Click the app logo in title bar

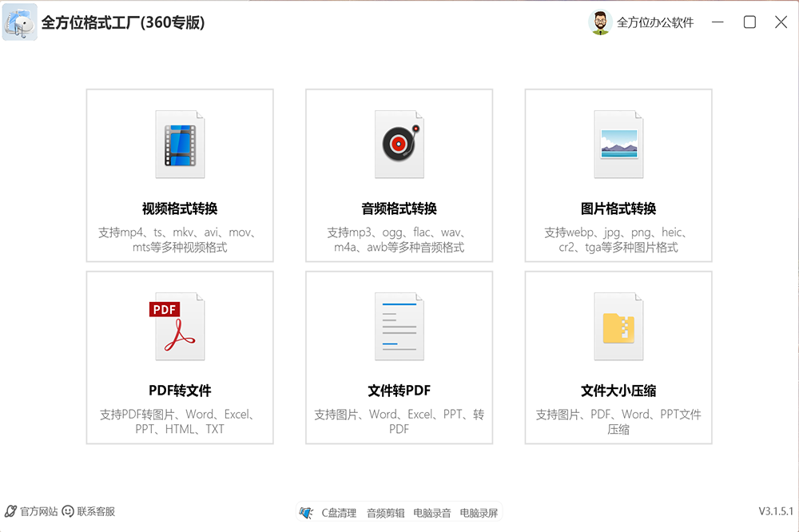click(19, 23)
